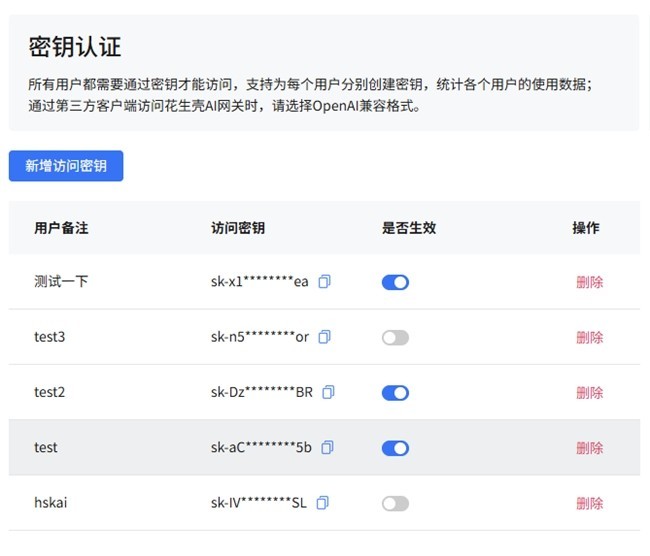Delete the test3 key entry

click(589, 338)
